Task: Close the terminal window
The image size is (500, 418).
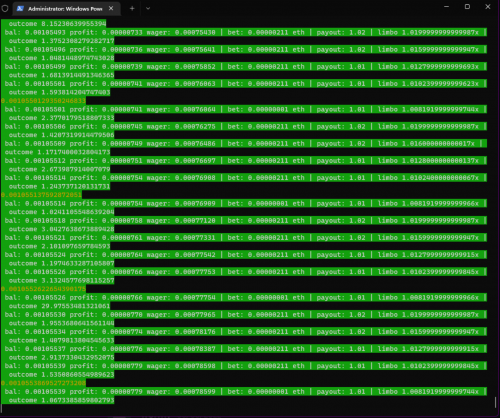Action: pyautogui.click(x=488, y=7)
